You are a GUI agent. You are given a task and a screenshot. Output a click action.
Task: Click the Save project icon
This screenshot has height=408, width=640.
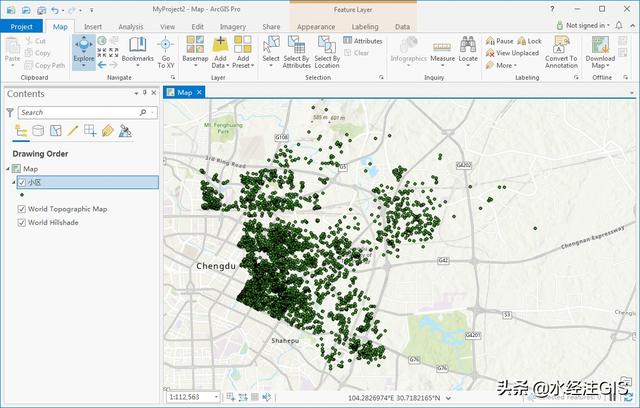[x=42, y=10]
